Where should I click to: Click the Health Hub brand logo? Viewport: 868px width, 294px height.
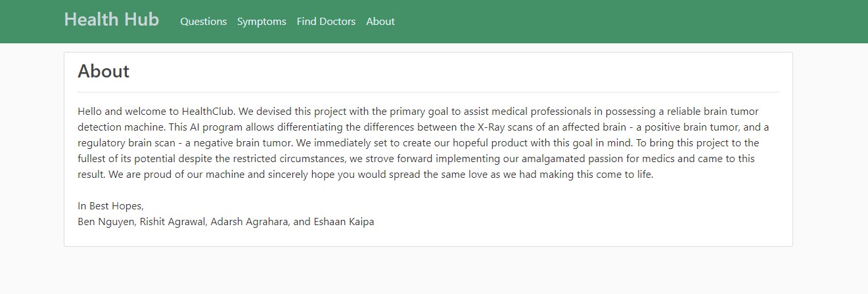coord(112,20)
